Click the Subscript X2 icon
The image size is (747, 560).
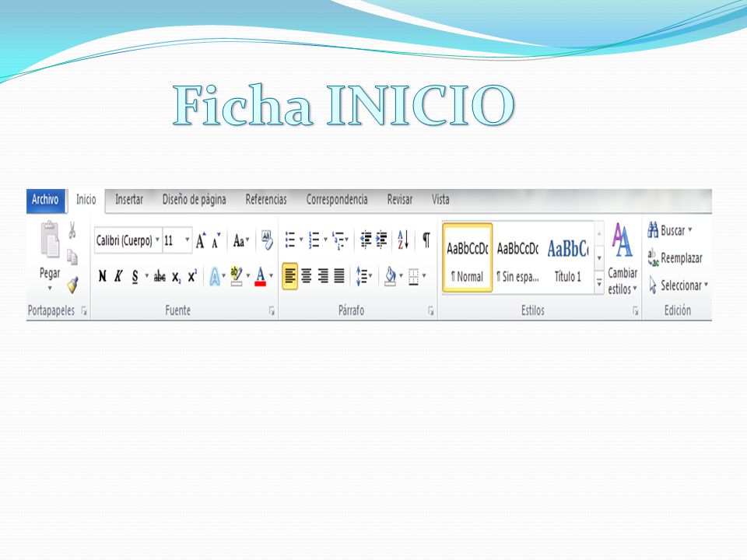coord(177,277)
